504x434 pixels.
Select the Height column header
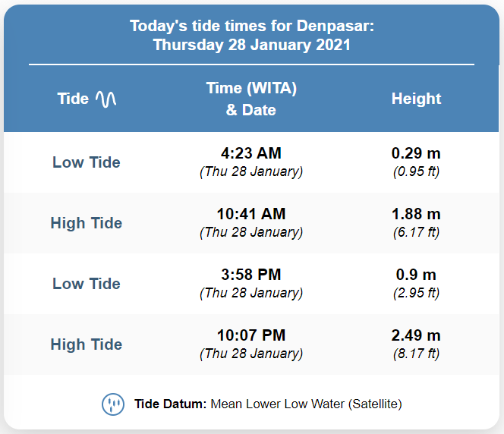416,99
